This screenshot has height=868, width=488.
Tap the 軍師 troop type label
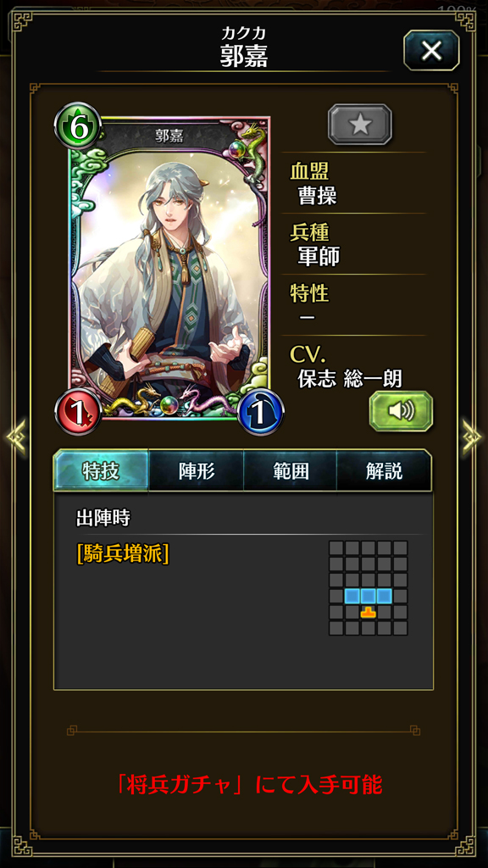point(319,256)
